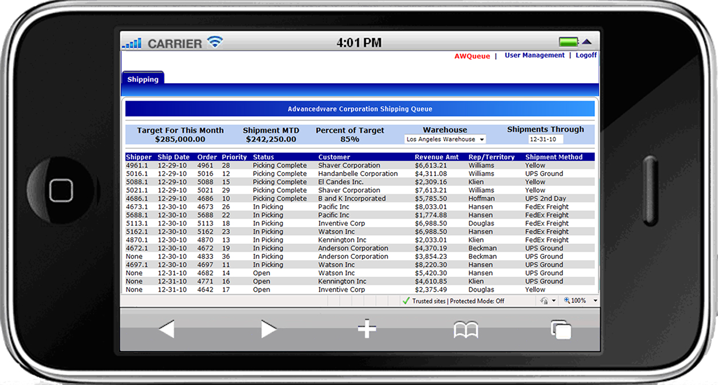The height and width of the screenshot is (385, 718).
Task: Tap the cellular signal bars icon
Action: [132, 43]
